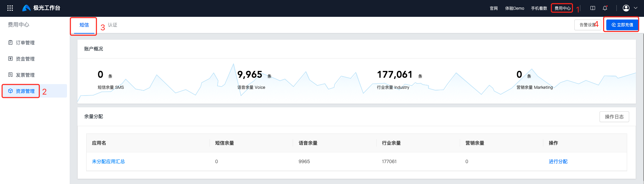The width and height of the screenshot is (644, 184).
Task: Click the 资金管理 sidebar icon
Action: [x=10, y=59]
